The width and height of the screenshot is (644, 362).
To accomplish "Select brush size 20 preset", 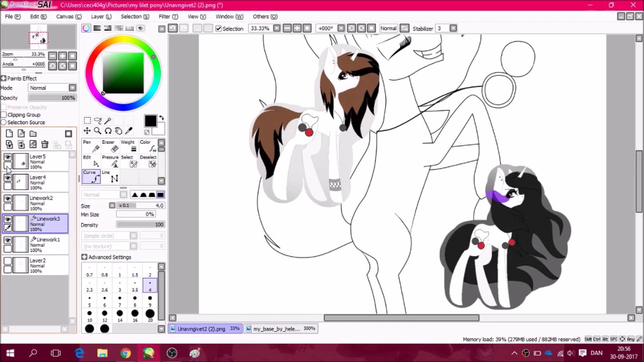I will 150,316.
